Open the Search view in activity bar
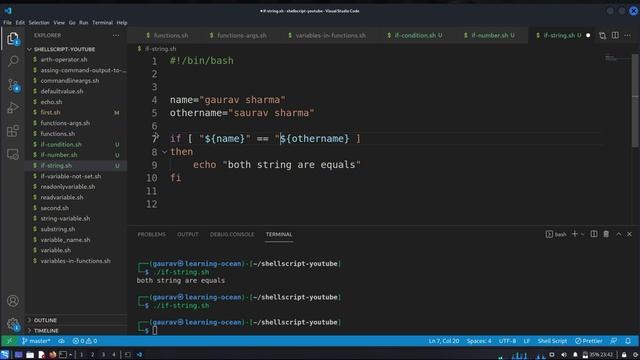The image size is (640, 360). [13, 61]
